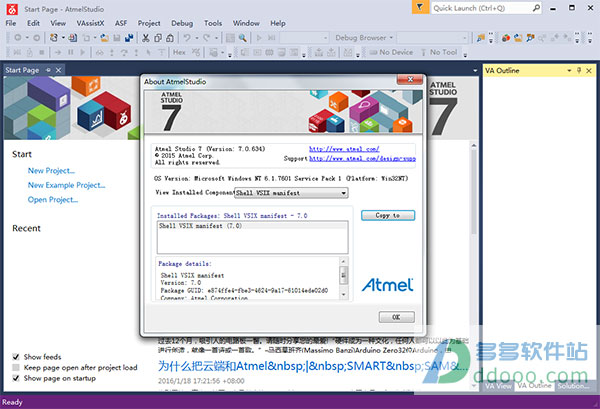Click the Navigate Backward round icon

pyautogui.click(x=18, y=37)
